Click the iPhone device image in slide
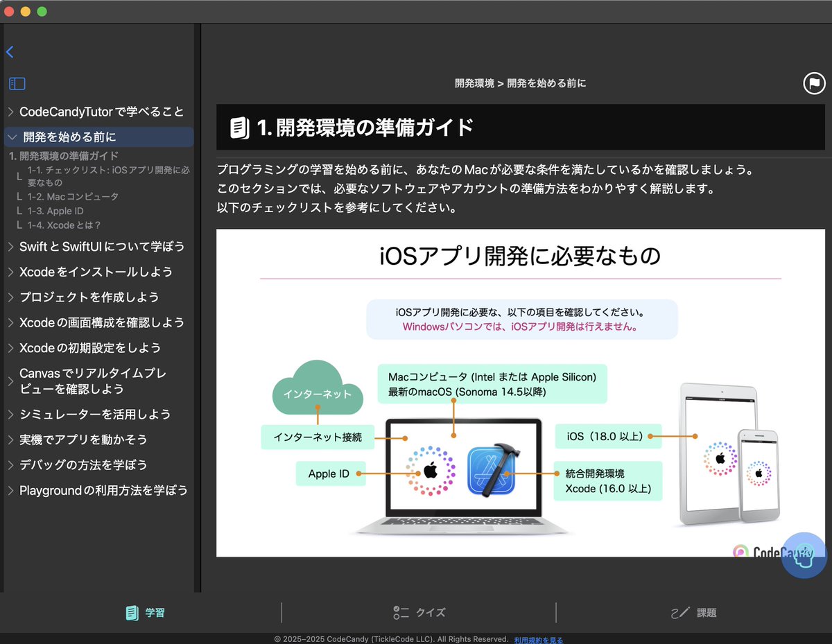The height and width of the screenshot is (644, 832). coord(760,475)
